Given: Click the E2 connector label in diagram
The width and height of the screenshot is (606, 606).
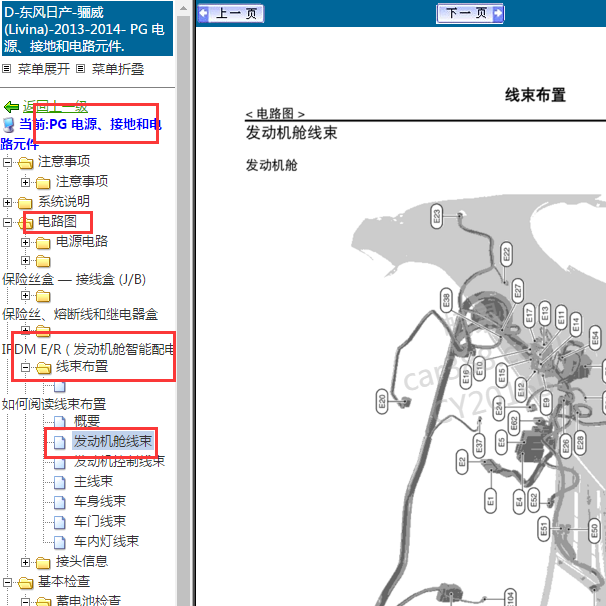Looking at the screenshot, I should point(462,461).
